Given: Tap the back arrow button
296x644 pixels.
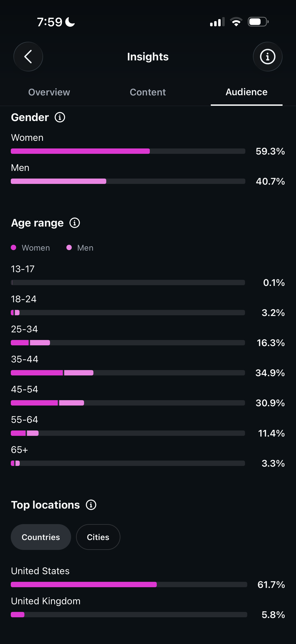Looking at the screenshot, I should 28,57.
